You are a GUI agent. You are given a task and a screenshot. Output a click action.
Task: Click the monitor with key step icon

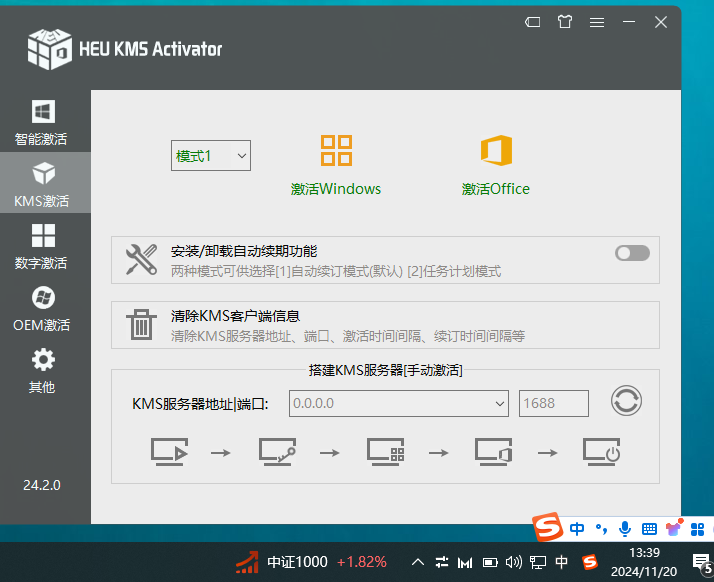click(277, 452)
